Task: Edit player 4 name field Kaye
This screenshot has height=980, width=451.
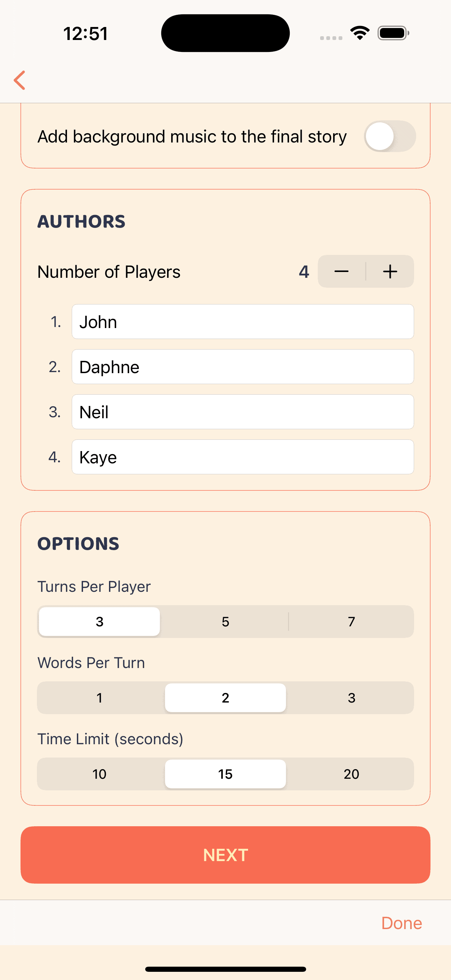Action: pyautogui.click(x=243, y=457)
